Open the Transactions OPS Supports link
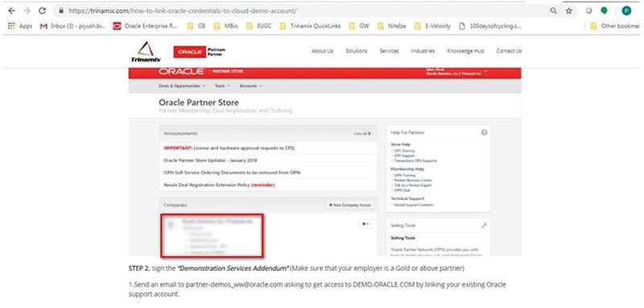The image size is (644, 308). 415,160
